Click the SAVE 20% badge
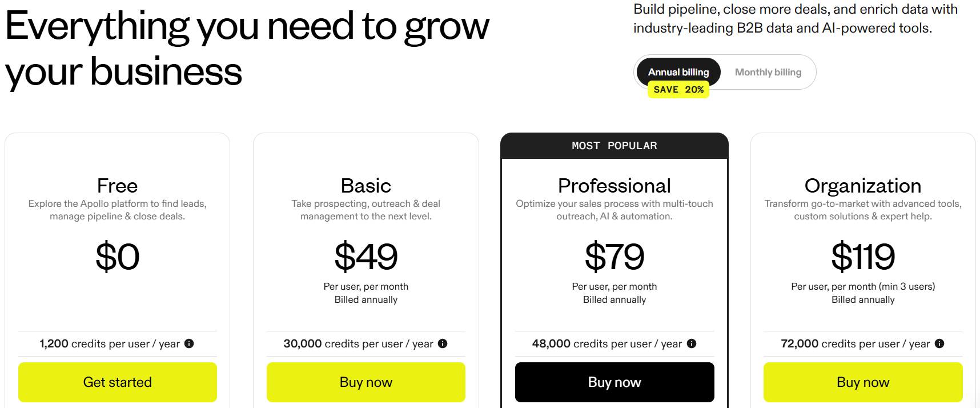The image size is (980, 408). (x=678, y=89)
